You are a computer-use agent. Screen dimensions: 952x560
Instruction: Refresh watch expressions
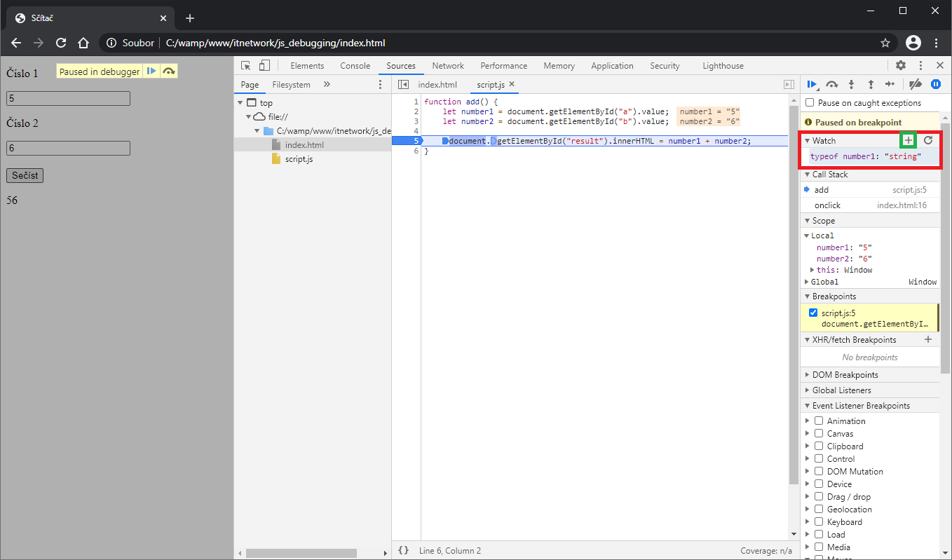coord(928,140)
